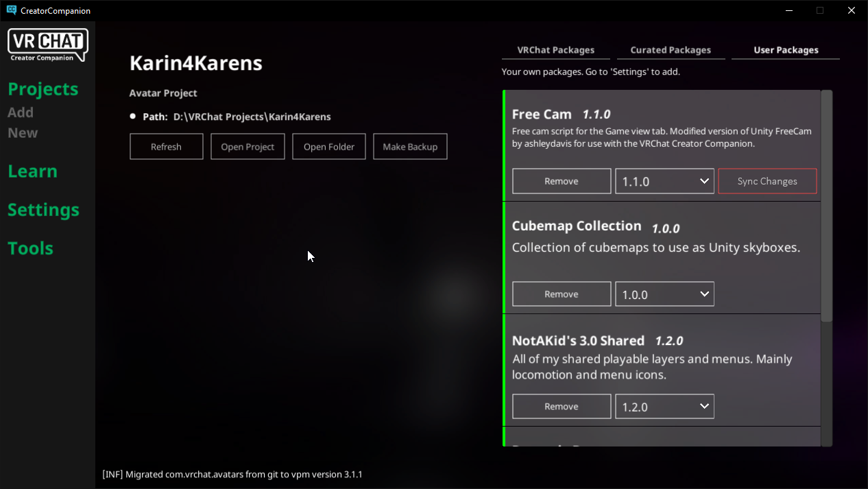The image size is (868, 489).
Task: Click the Sync Changes button
Action: tap(767, 181)
